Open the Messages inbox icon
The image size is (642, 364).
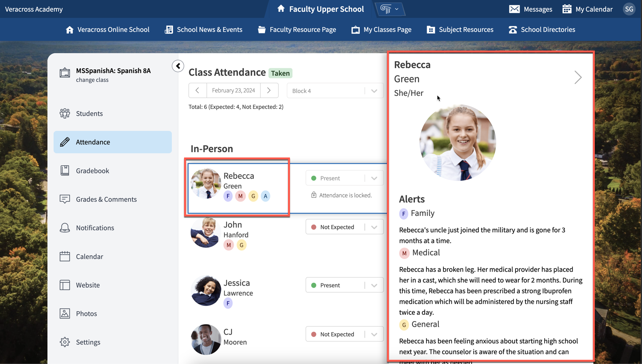(x=515, y=9)
